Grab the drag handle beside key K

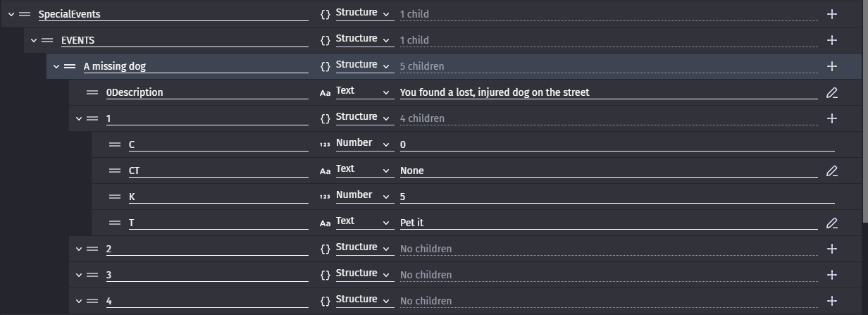click(115, 197)
